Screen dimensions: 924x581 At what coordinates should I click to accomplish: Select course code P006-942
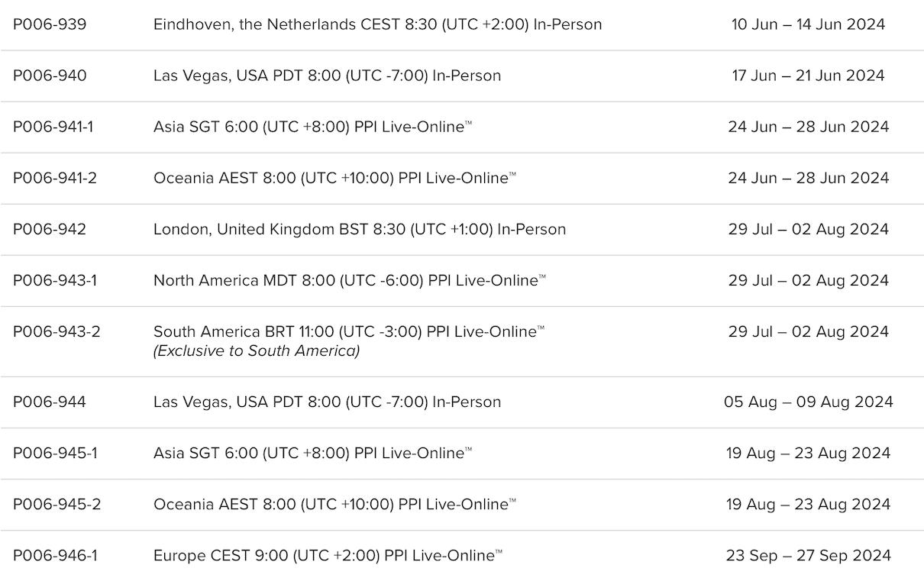pos(50,229)
